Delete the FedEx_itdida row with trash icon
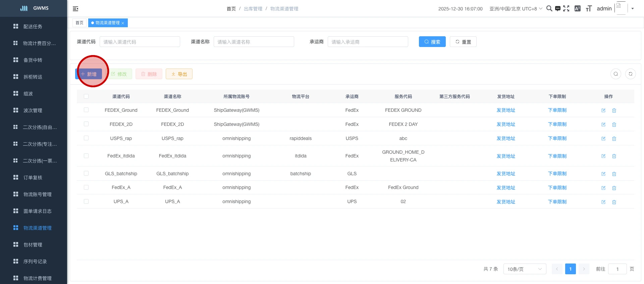The image size is (644, 284). [614, 156]
